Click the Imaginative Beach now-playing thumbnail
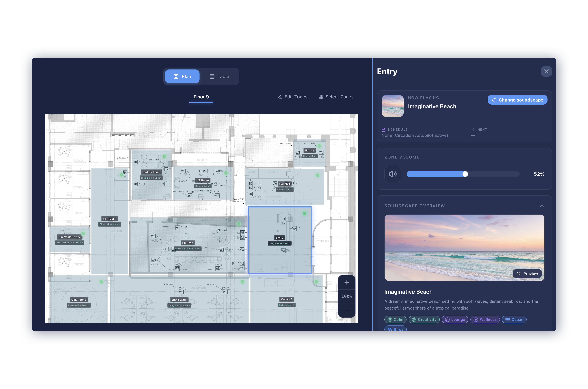The width and height of the screenshot is (588, 389). pyautogui.click(x=393, y=106)
